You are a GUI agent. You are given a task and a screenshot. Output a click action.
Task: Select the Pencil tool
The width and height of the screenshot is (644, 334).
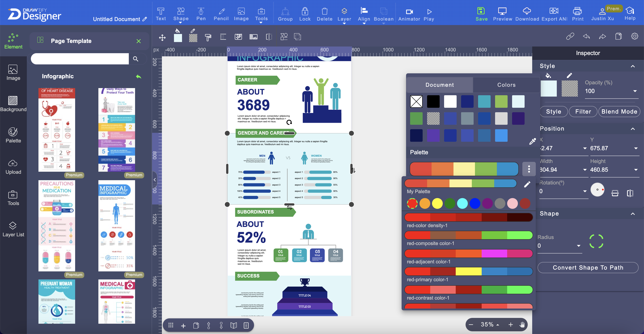point(221,14)
